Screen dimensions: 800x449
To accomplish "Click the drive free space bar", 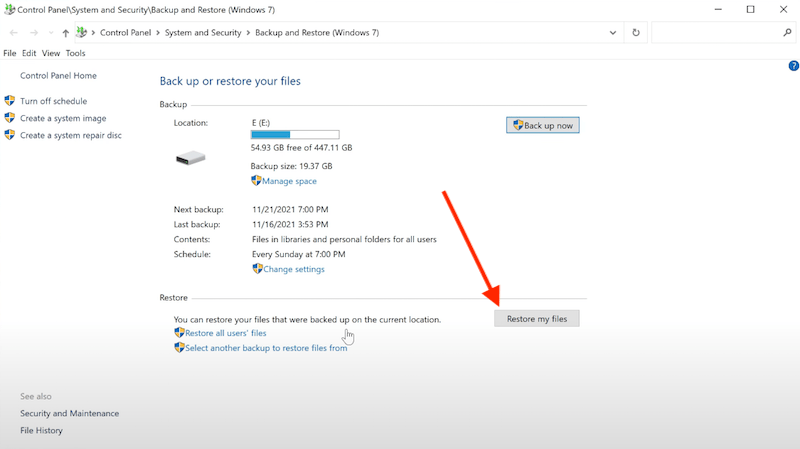I will (x=295, y=135).
